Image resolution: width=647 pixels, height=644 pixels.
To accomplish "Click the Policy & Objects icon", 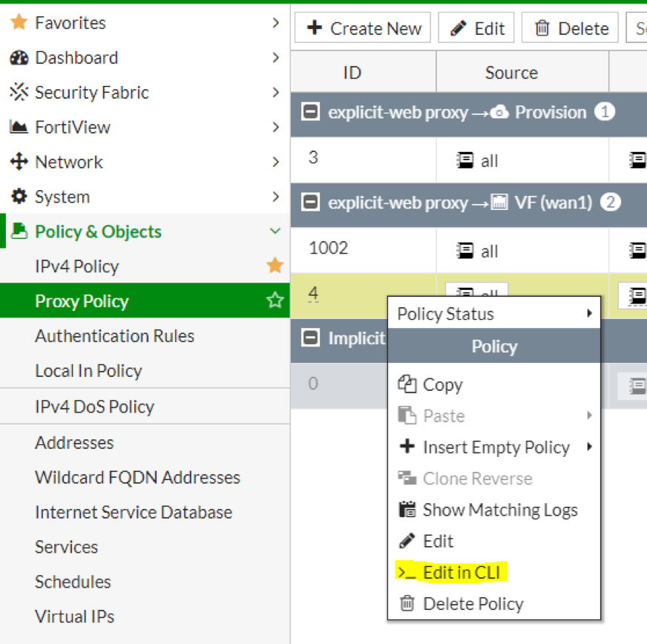I will click(19, 231).
